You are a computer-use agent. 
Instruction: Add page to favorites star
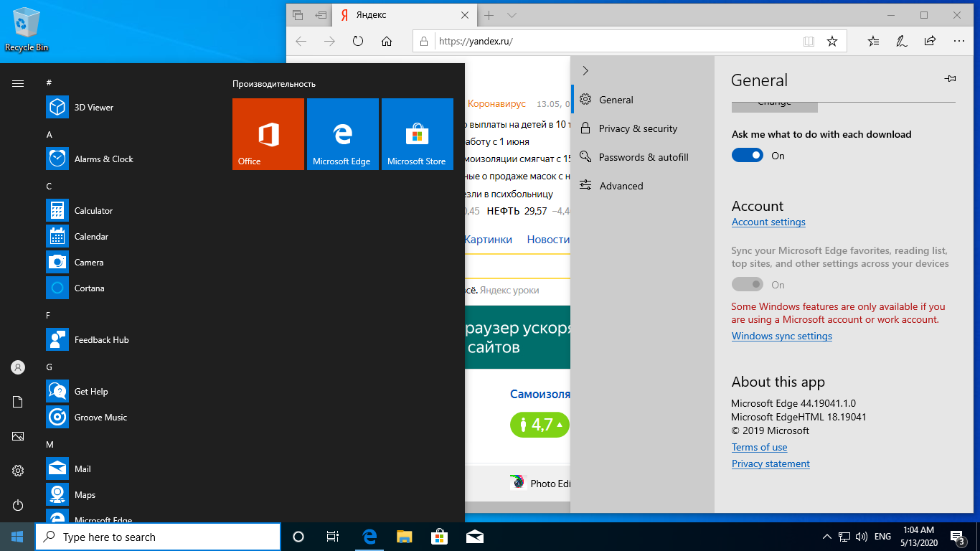click(832, 42)
